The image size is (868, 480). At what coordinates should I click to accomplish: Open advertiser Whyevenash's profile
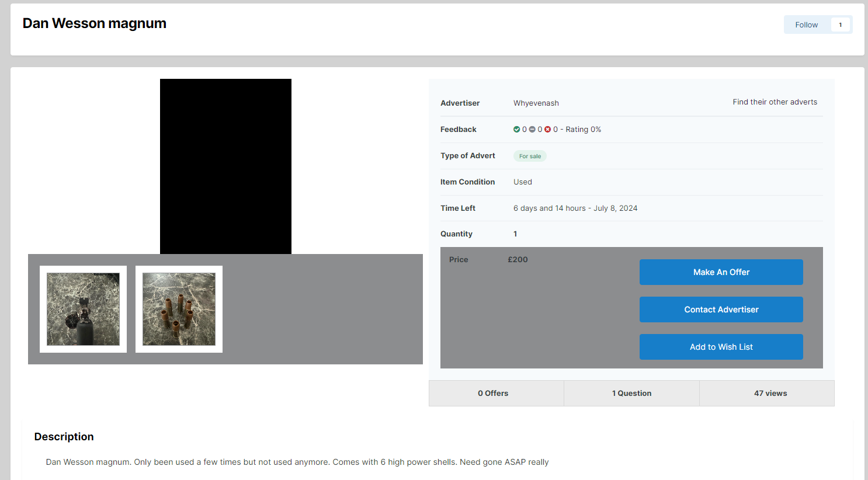(536, 103)
